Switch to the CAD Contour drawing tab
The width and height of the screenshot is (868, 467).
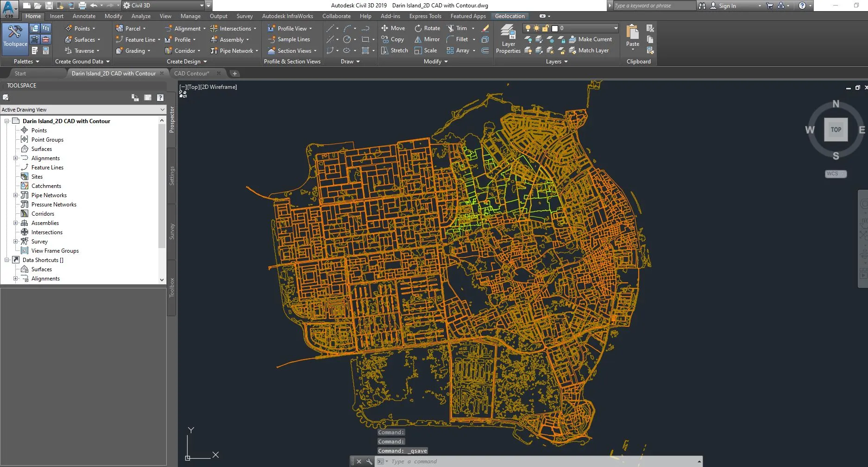click(191, 74)
